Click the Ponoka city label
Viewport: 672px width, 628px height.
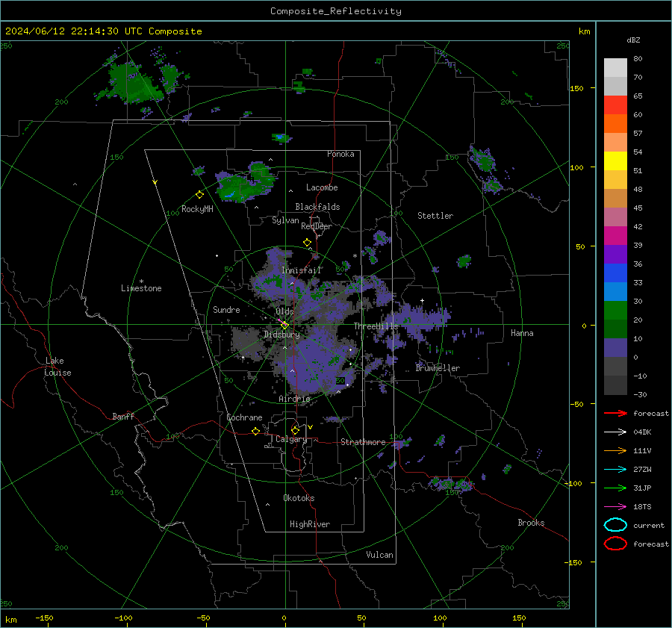pos(340,154)
